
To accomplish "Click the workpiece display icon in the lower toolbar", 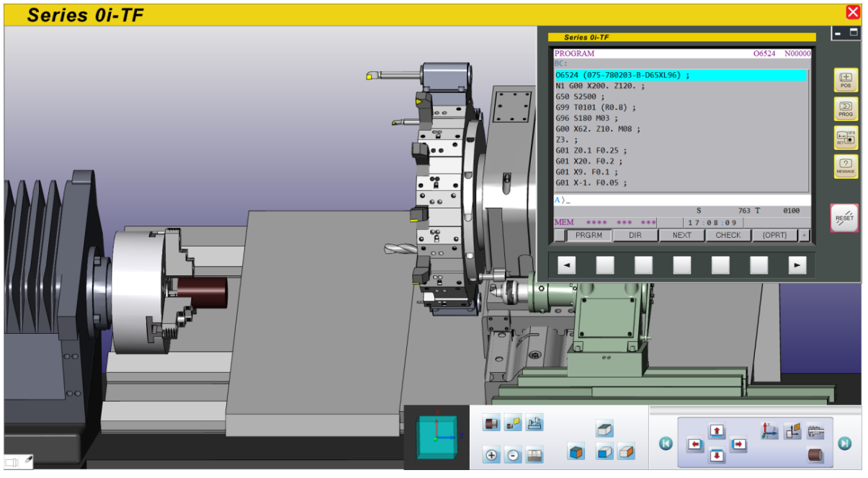I will pos(491,422).
